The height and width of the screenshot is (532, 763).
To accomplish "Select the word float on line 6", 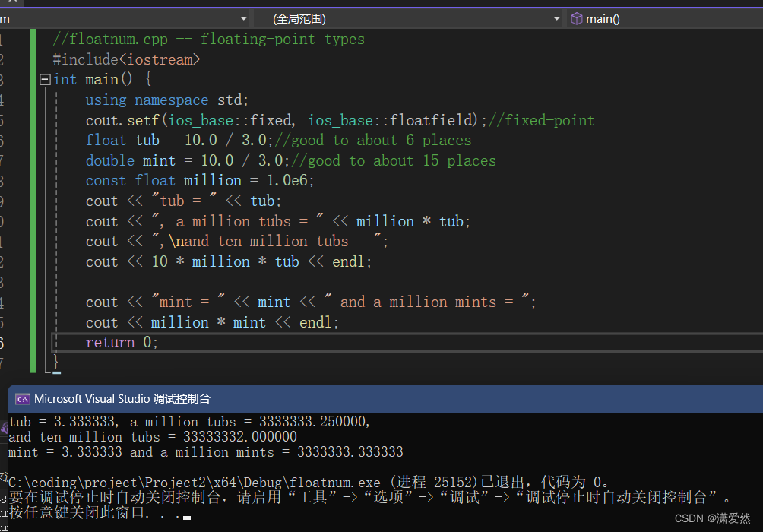I will point(106,140).
